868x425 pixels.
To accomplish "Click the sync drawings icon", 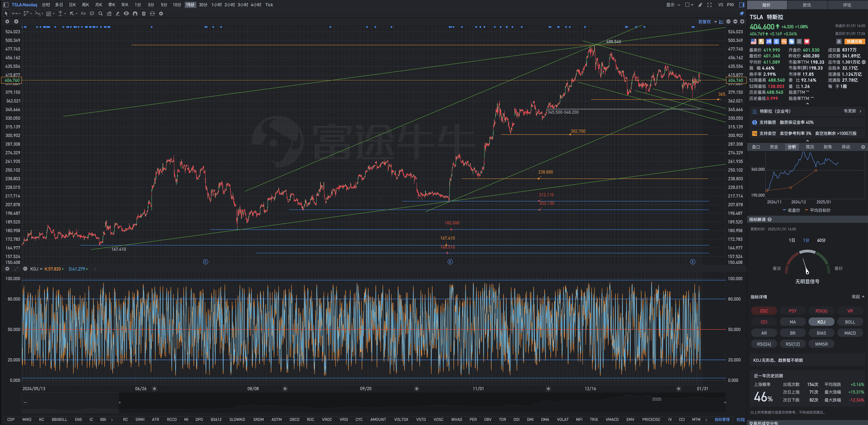I will pyautogui.click(x=152, y=13).
